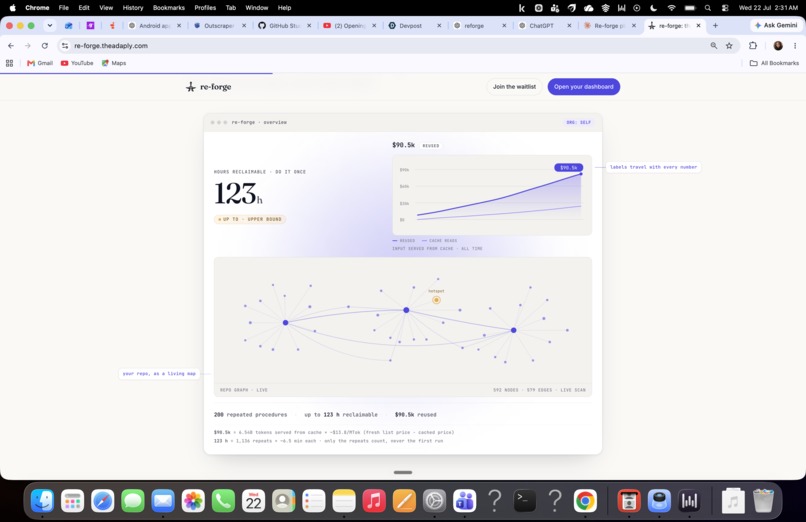The image size is (806, 522).
Task: Open the Bookmarks menu
Action: [x=169, y=8]
